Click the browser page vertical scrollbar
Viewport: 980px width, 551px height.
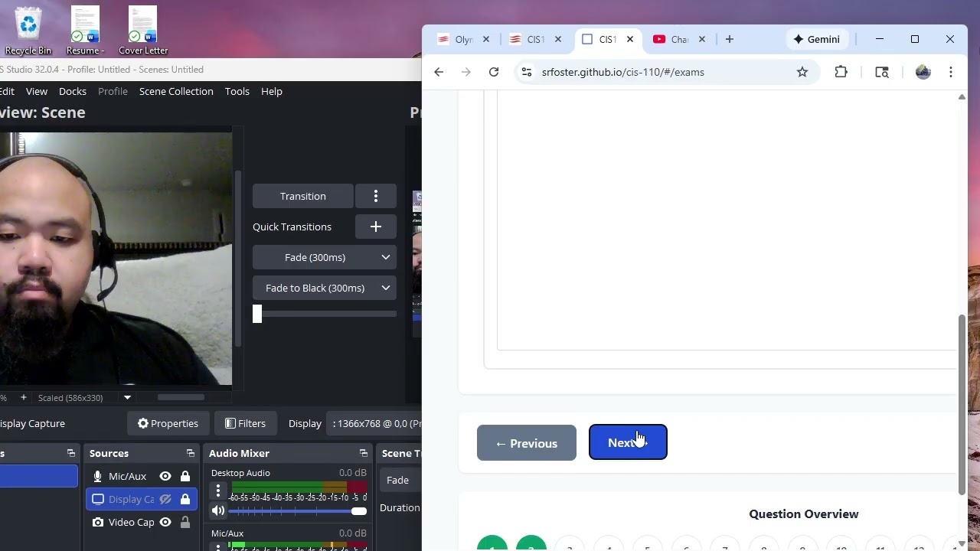tap(962, 404)
